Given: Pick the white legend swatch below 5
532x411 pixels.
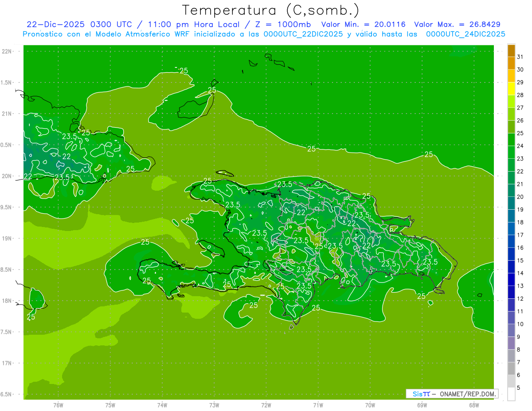Looking at the screenshot, I should (x=511, y=394).
